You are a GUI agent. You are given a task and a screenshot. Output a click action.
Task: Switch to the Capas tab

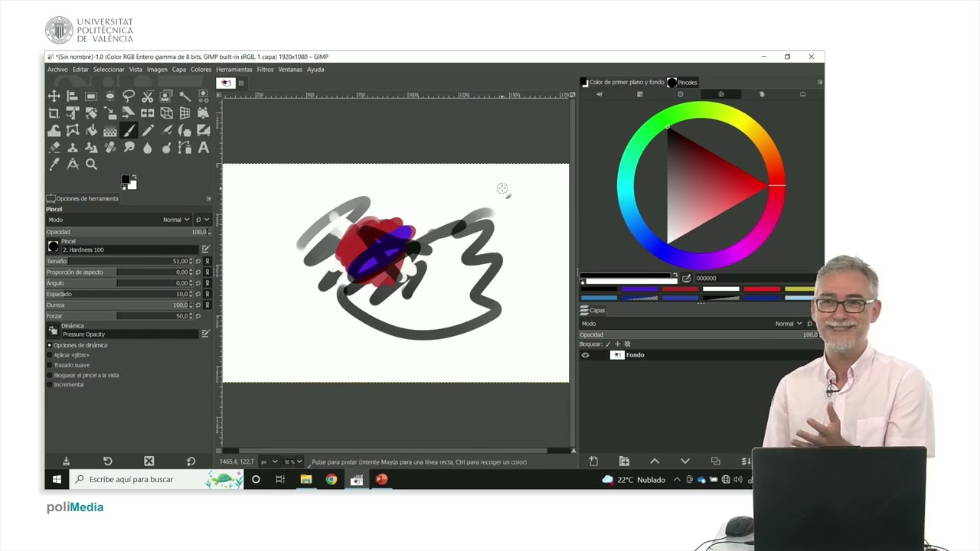[592, 310]
